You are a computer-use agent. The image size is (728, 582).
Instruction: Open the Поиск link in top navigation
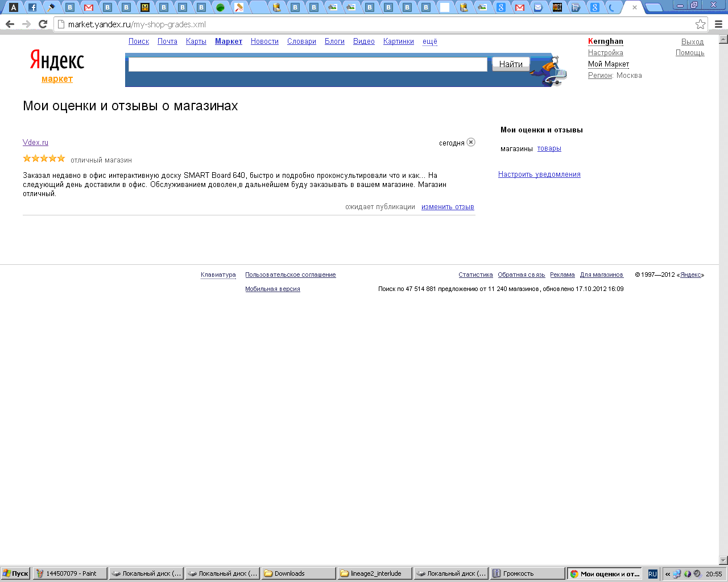[x=139, y=41]
